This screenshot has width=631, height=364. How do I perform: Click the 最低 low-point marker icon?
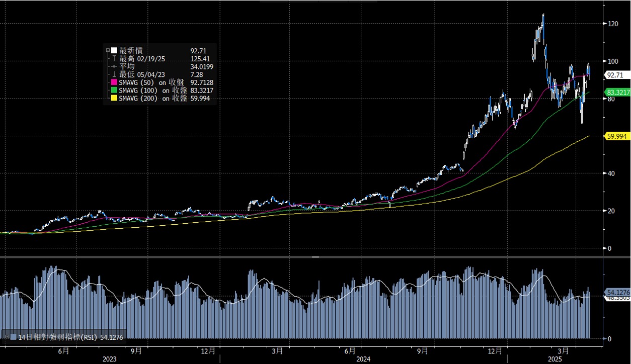pyautogui.click(x=113, y=74)
